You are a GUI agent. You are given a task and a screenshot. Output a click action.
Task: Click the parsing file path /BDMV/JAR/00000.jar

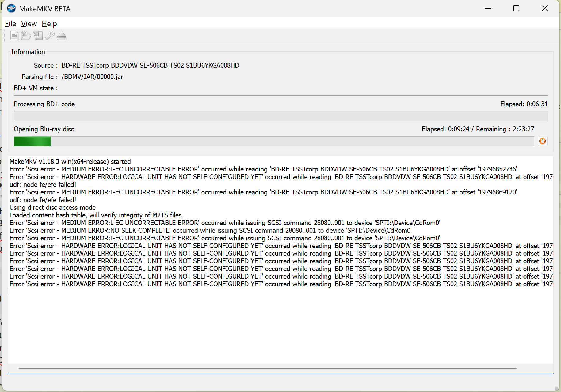92,77
